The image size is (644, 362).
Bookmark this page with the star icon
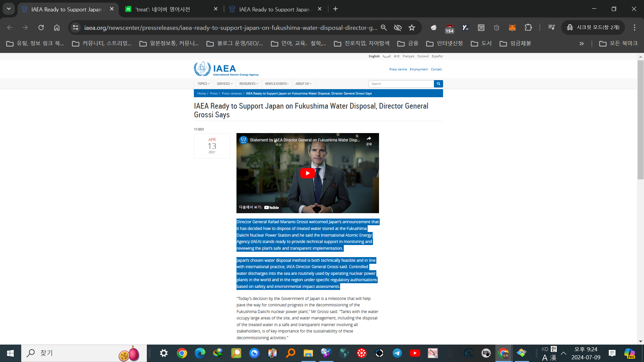click(x=412, y=27)
